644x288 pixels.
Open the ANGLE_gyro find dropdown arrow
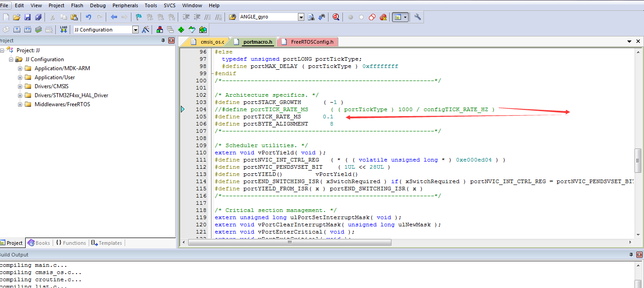301,17
